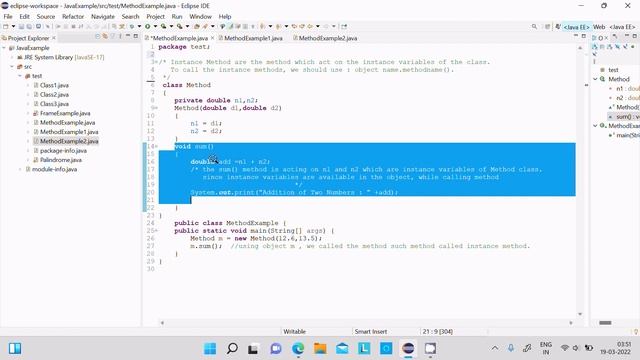Click the tip lightbulb in status bar
This screenshot has height=360, width=640.
(636, 331)
